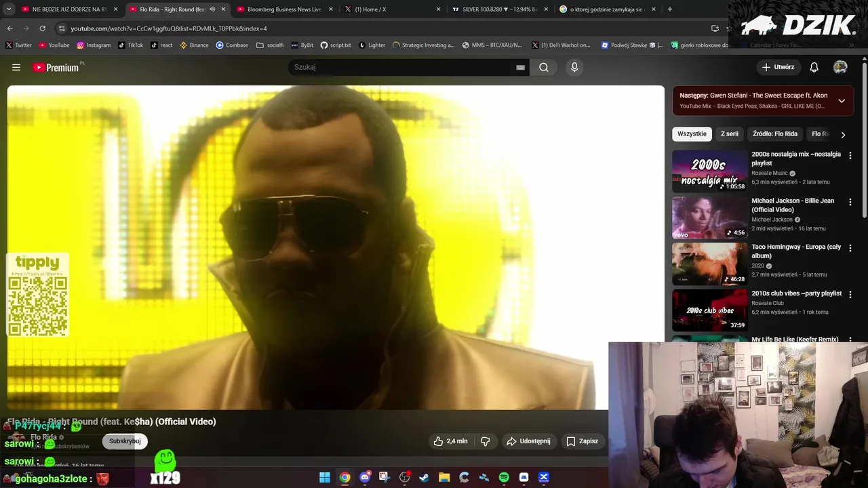Play the Billie Jean video thumbnail

709,218
